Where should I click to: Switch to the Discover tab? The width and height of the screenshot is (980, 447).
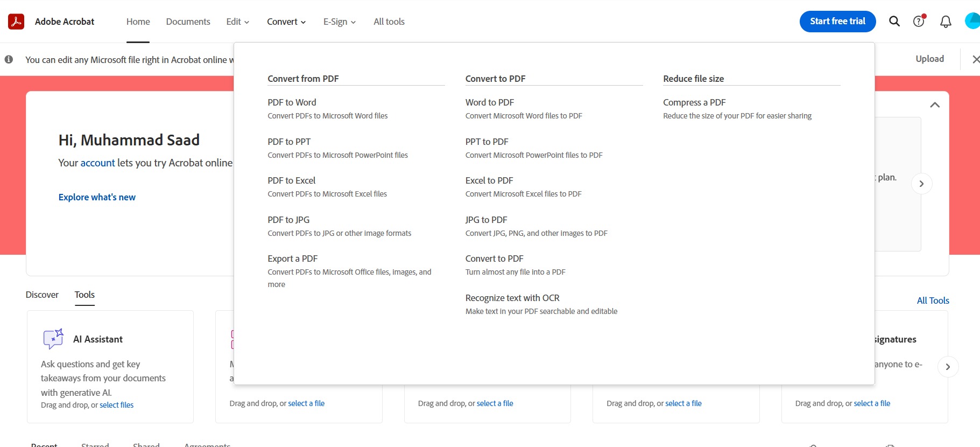(42, 295)
